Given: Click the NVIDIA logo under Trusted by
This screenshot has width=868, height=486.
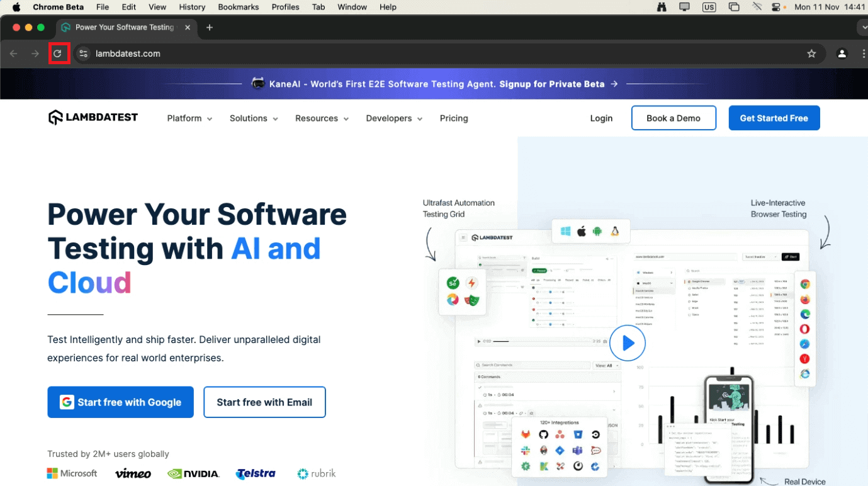Looking at the screenshot, I should (x=193, y=473).
